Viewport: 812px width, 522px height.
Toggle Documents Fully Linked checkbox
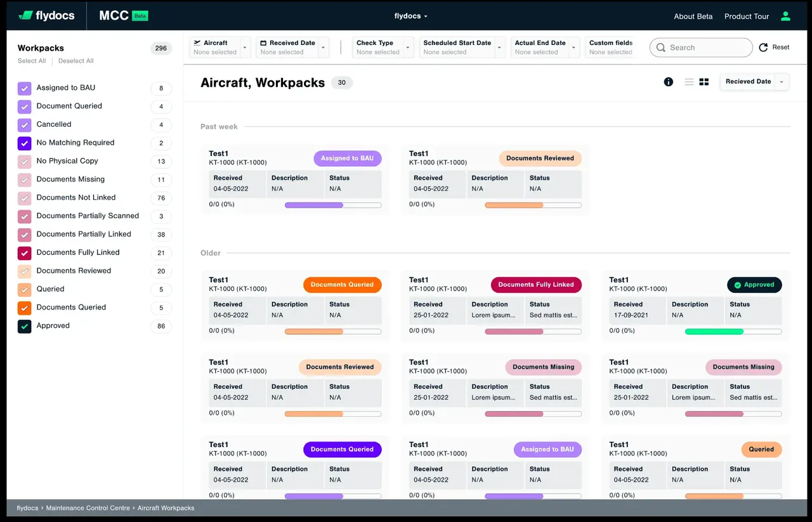25,253
